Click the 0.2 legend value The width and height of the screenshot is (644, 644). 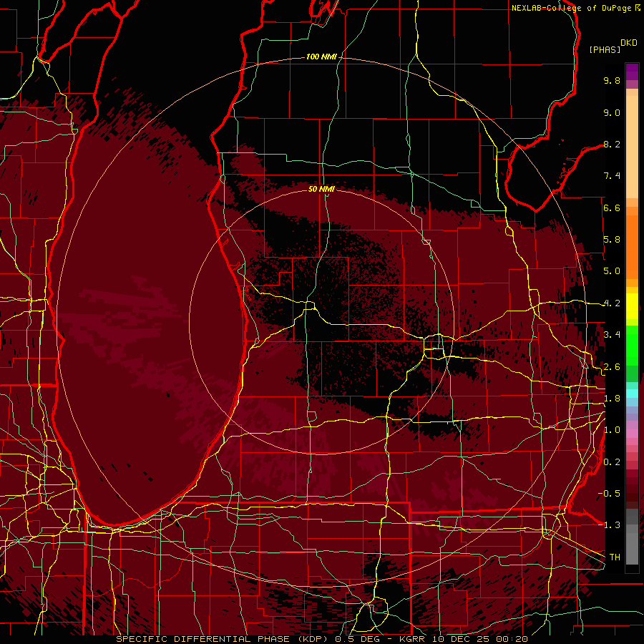(x=612, y=462)
